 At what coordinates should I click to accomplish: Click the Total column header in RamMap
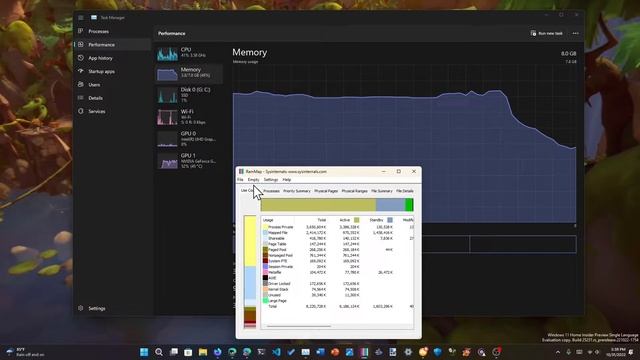coord(322,220)
